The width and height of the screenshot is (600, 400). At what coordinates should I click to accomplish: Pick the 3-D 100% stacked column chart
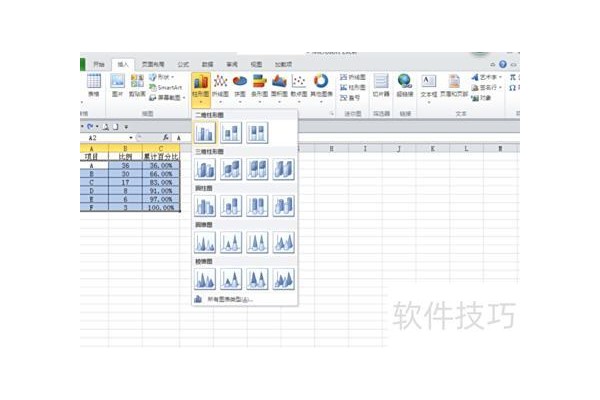point(257,169)
